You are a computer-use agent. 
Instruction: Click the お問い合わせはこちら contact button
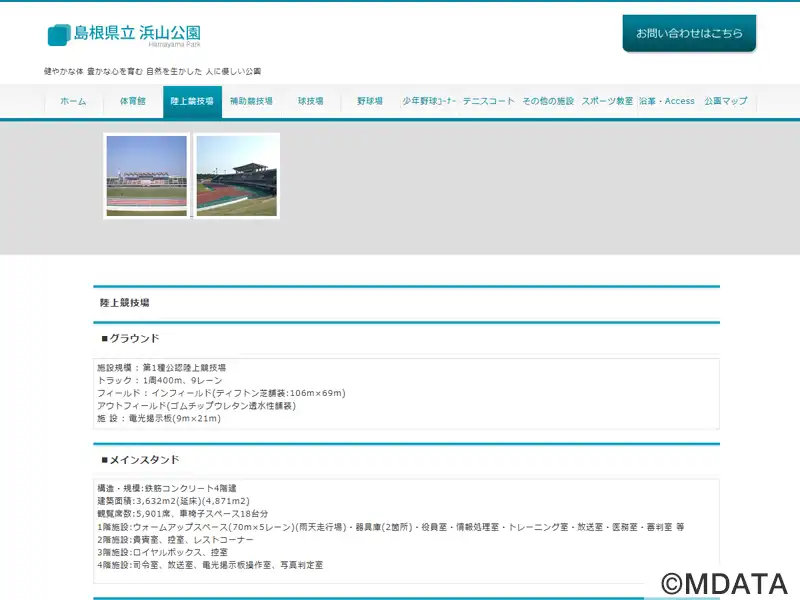point(689,33)
